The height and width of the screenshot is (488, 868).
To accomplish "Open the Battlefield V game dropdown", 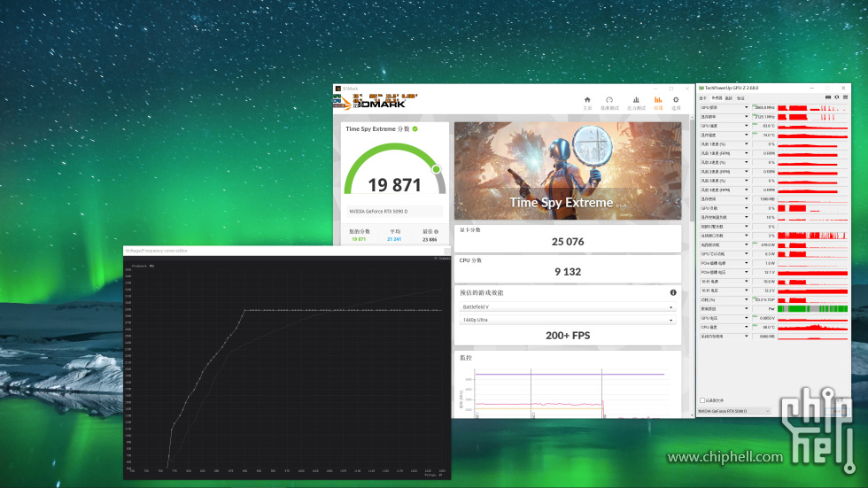I will (x=568, y=306).
